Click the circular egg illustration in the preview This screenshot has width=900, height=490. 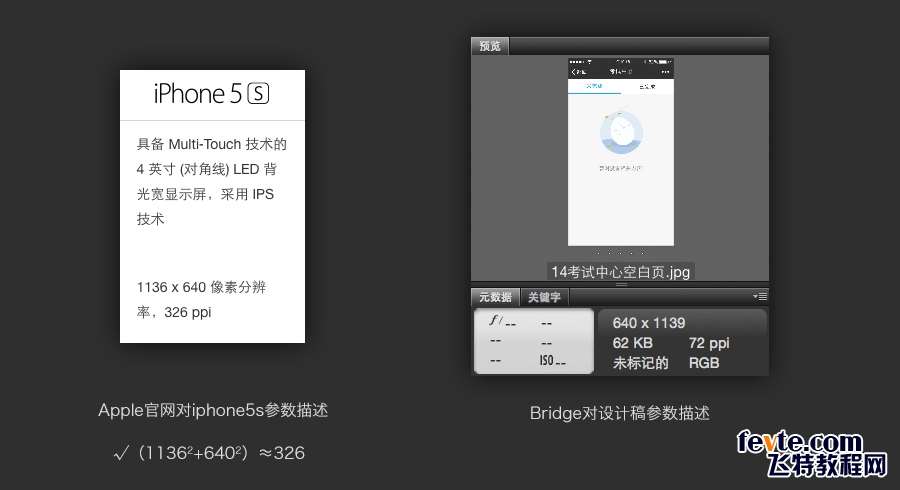click(621, 133)
